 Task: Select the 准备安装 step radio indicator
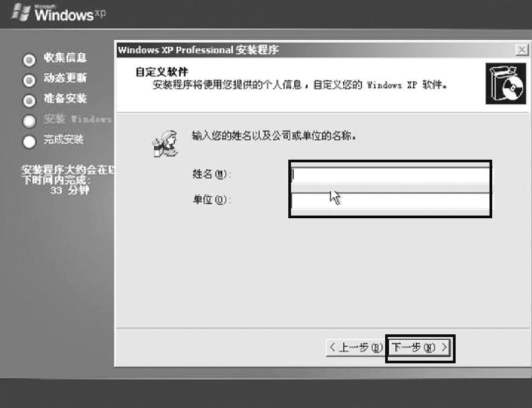tap(29, 101)
